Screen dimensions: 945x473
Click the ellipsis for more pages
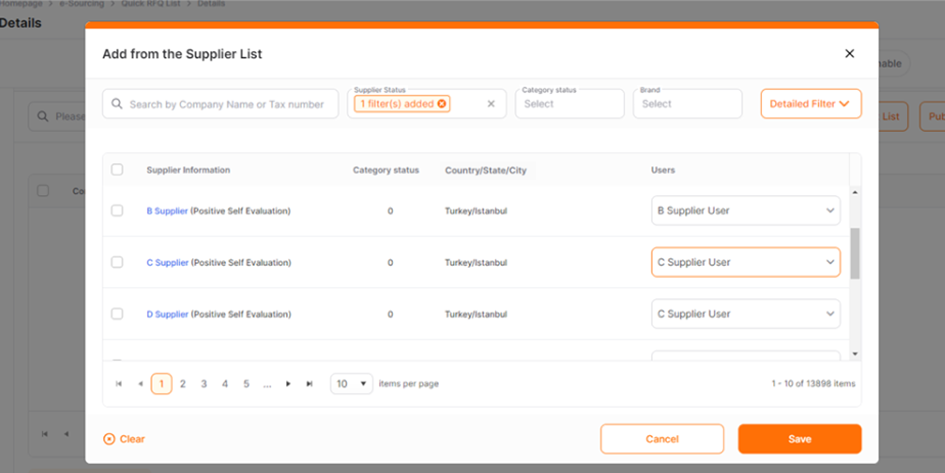[267, 384]
